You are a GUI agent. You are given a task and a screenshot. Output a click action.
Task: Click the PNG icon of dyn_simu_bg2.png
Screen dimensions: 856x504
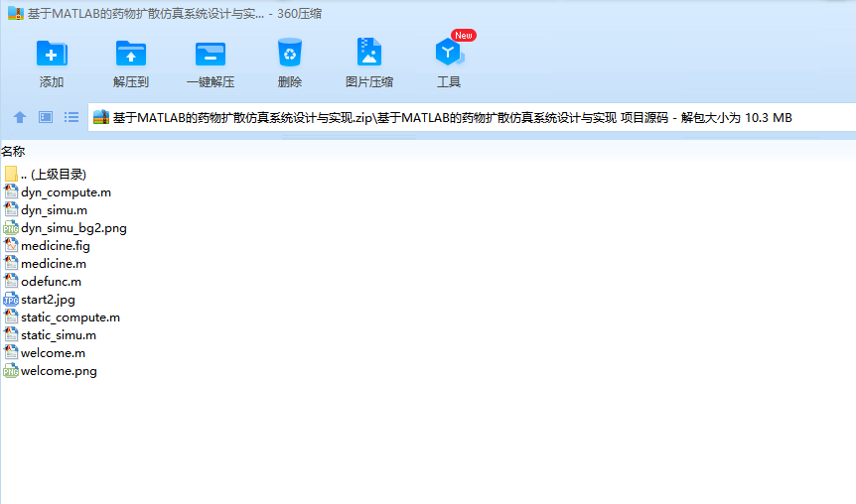coord(11,228)
